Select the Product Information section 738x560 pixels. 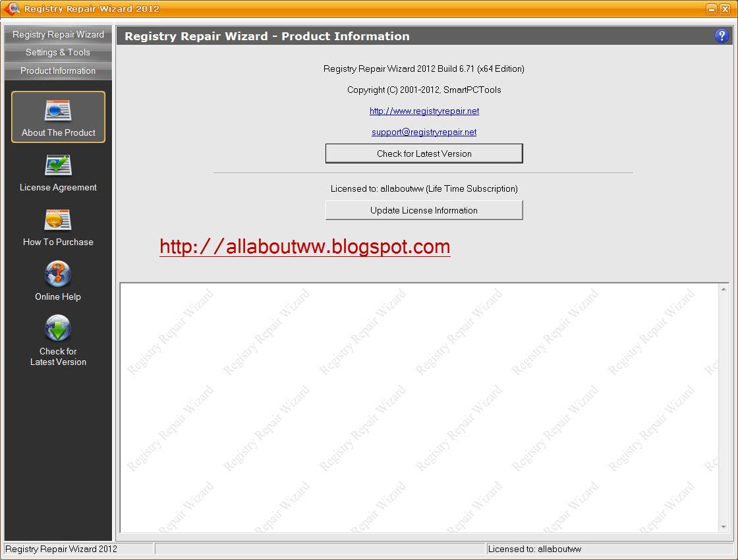tap(59, 70)
